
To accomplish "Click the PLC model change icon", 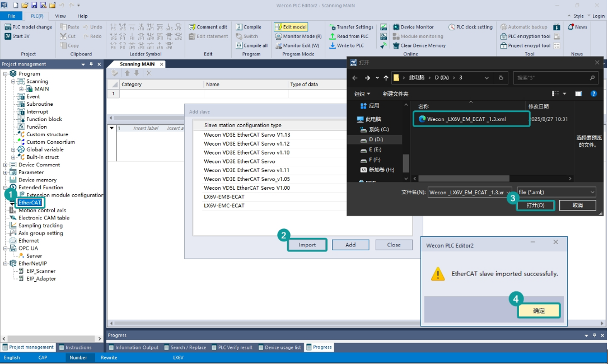I will pyautogui.click(x=8, y=27).
